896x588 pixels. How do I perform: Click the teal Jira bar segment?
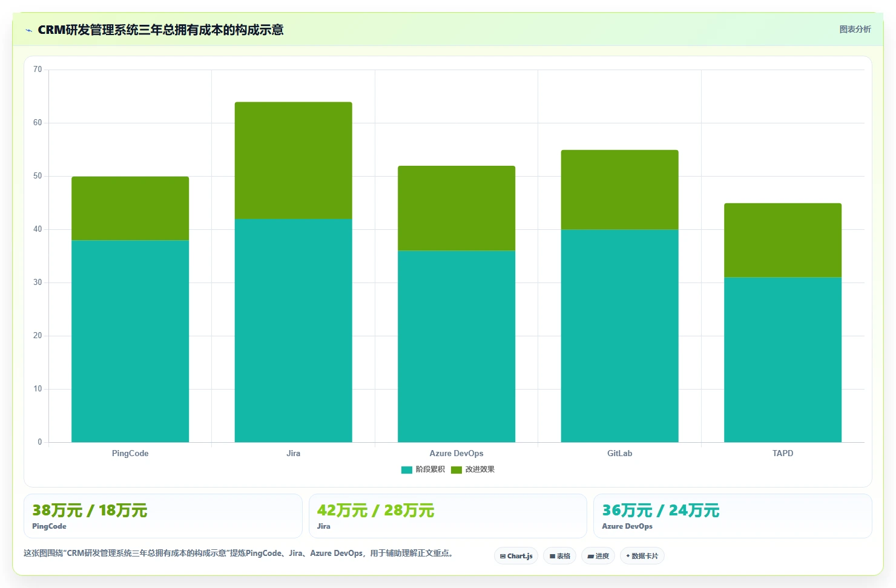[x=294, y=330]
